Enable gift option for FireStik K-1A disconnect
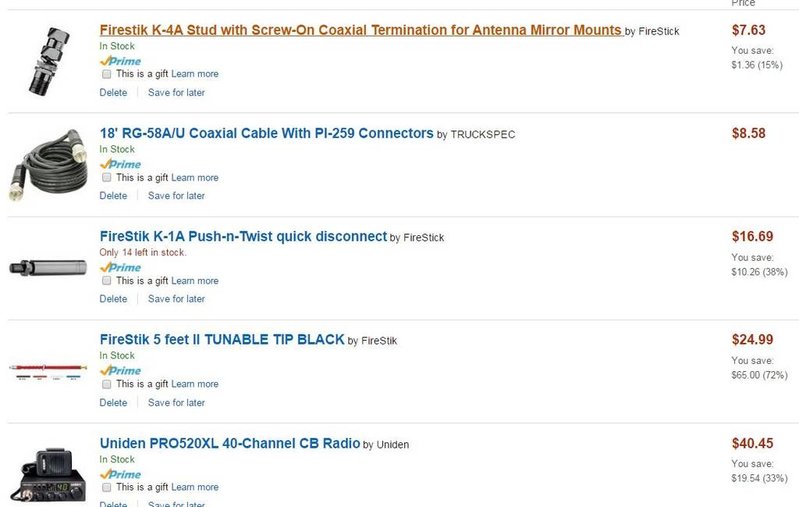799x507 pixels. click(106, 281)
